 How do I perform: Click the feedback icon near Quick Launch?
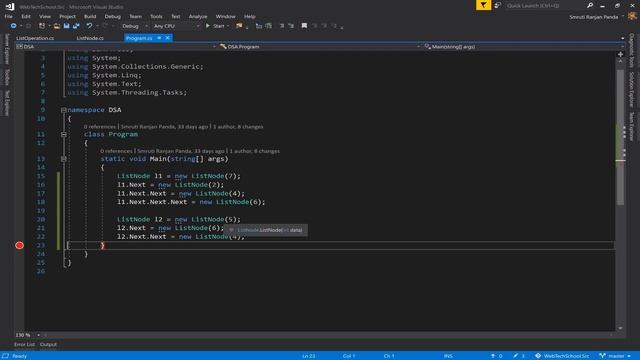click(x=498, y=5)
